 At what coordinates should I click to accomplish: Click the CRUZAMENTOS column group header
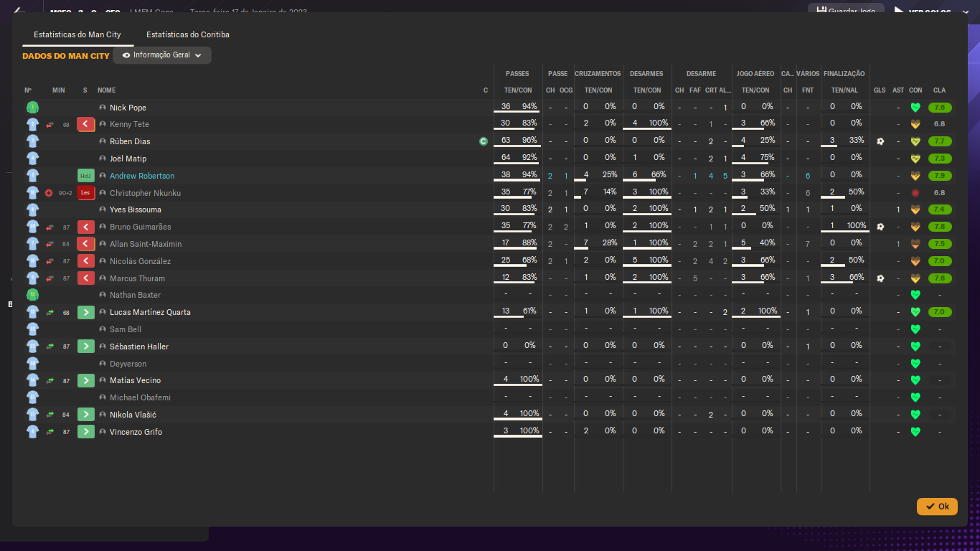598,74
